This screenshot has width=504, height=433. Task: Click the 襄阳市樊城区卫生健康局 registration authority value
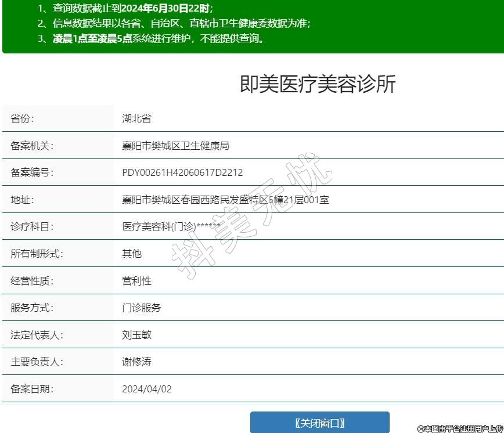click(175, 146)
